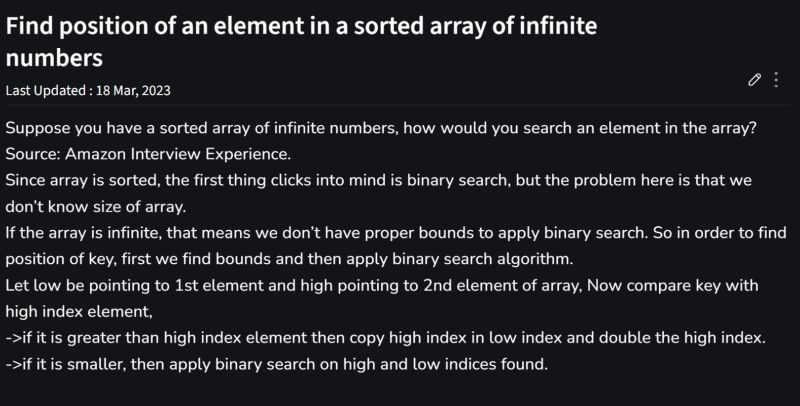The height and width of the screenshot is (406, 800).
Task: Click the article title heading
Action: (301, 42)
